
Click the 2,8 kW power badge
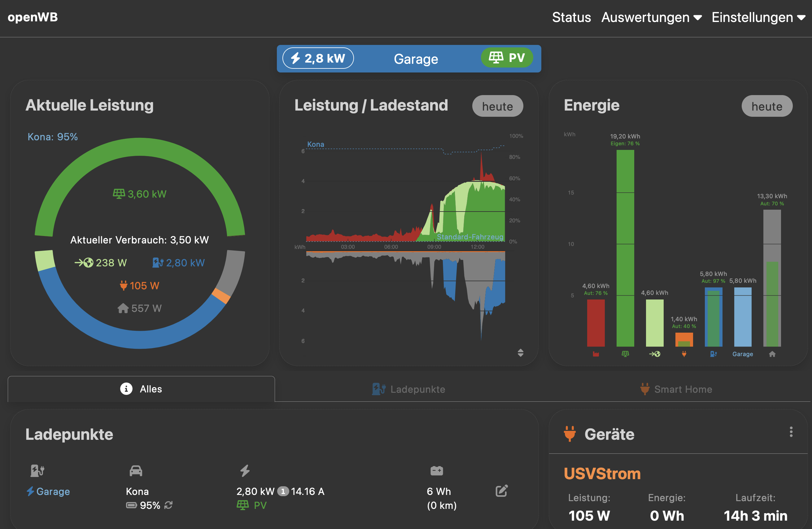coord(318,58)
